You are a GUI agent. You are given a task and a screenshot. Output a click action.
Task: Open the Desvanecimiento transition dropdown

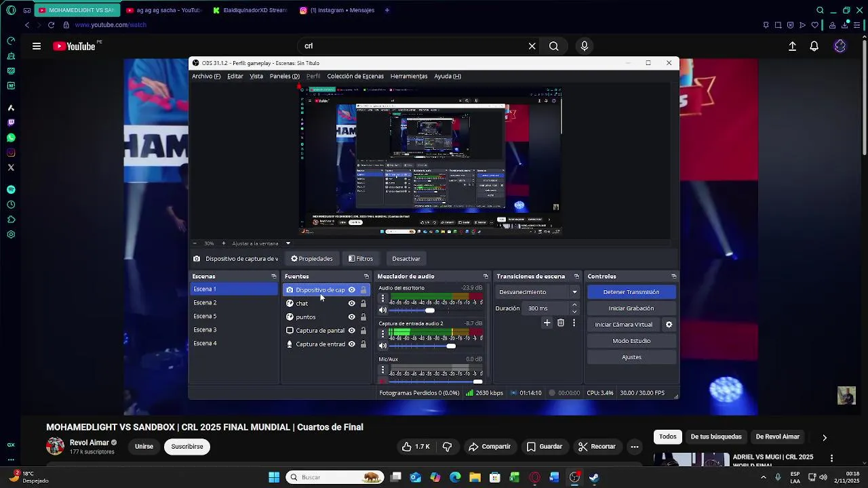click(538, 292)
